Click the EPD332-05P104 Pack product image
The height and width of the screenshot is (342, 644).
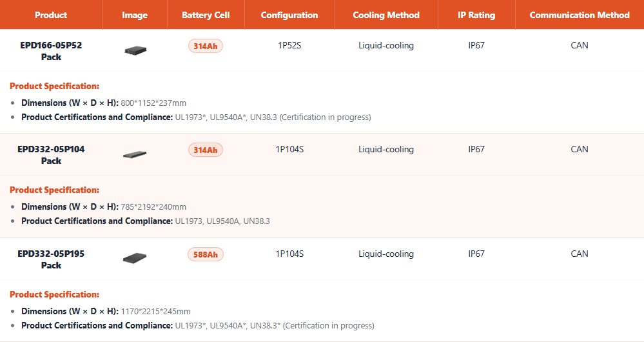click(135, 154)
